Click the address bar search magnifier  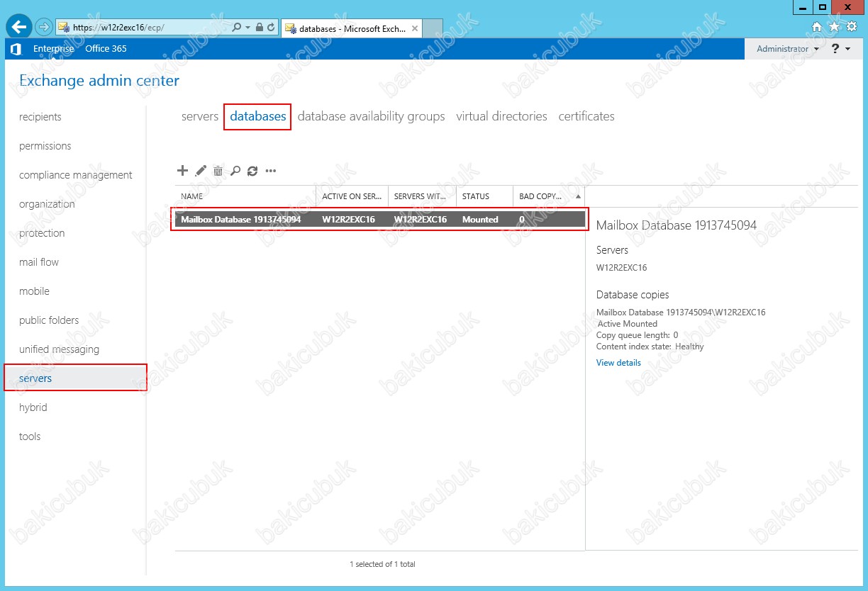coord(237,28)
